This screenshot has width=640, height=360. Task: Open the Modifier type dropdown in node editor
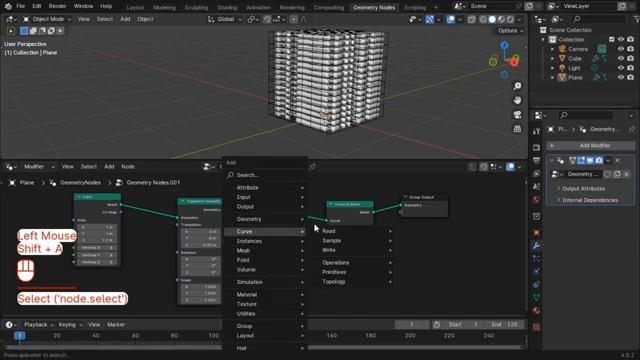point(39,167)
